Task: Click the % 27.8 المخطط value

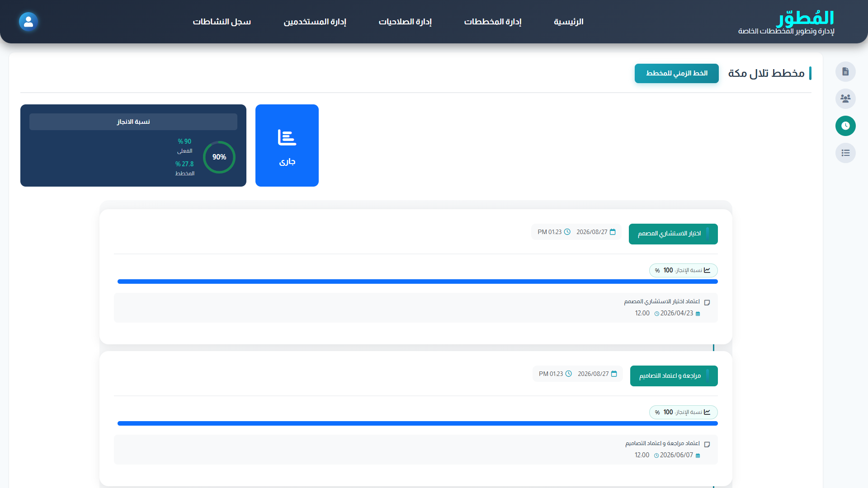Action: (x=184, y=164)
